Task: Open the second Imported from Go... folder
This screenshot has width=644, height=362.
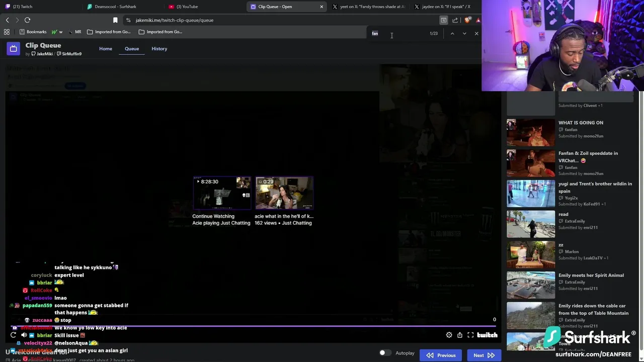Action: coord(160,32)
